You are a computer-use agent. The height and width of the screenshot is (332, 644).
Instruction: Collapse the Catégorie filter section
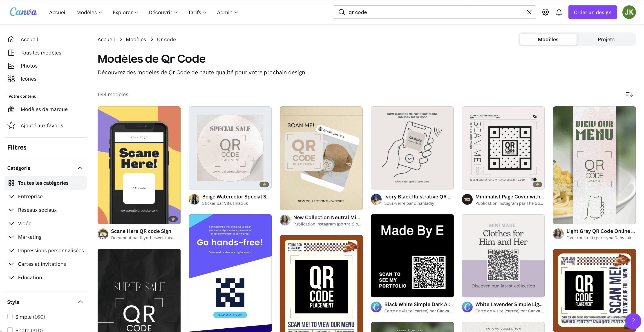[80, 168]
